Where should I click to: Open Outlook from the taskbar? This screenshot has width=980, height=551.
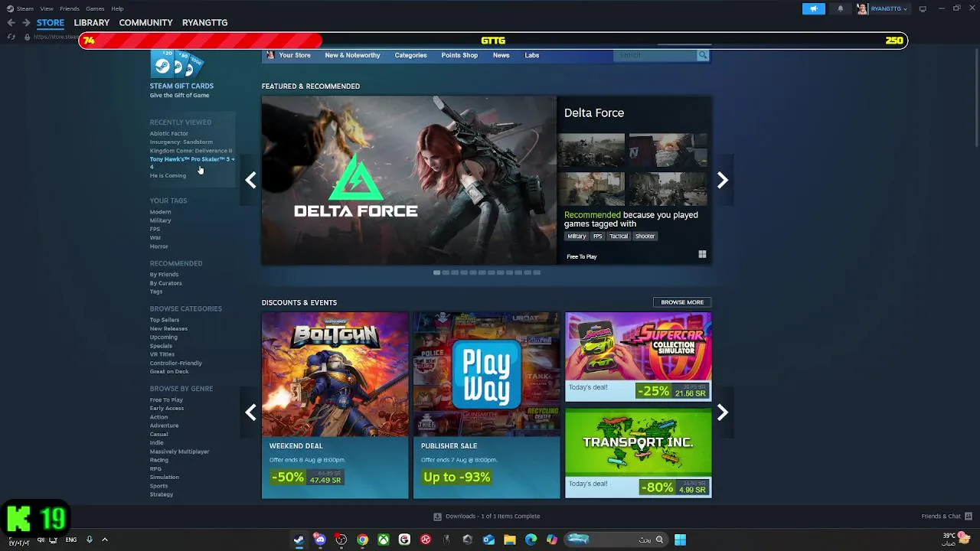click(488, 540)
